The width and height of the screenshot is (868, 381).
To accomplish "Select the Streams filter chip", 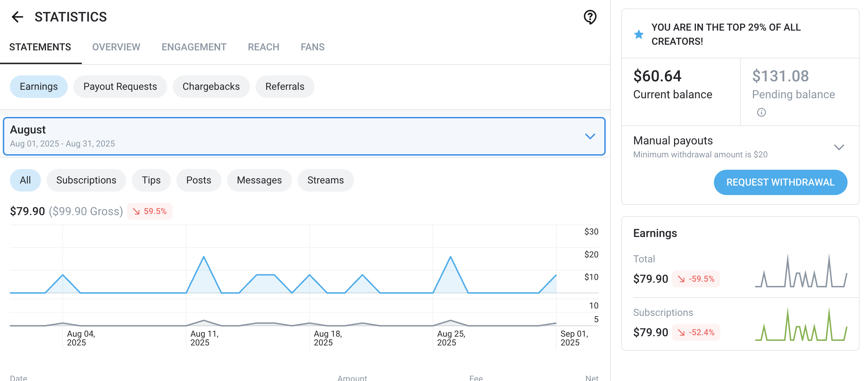I will (325, 180).
